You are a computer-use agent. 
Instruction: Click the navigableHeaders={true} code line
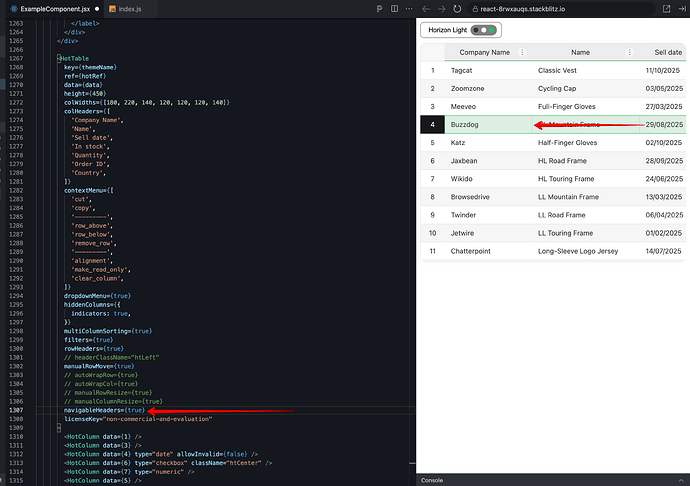point(104,410)
